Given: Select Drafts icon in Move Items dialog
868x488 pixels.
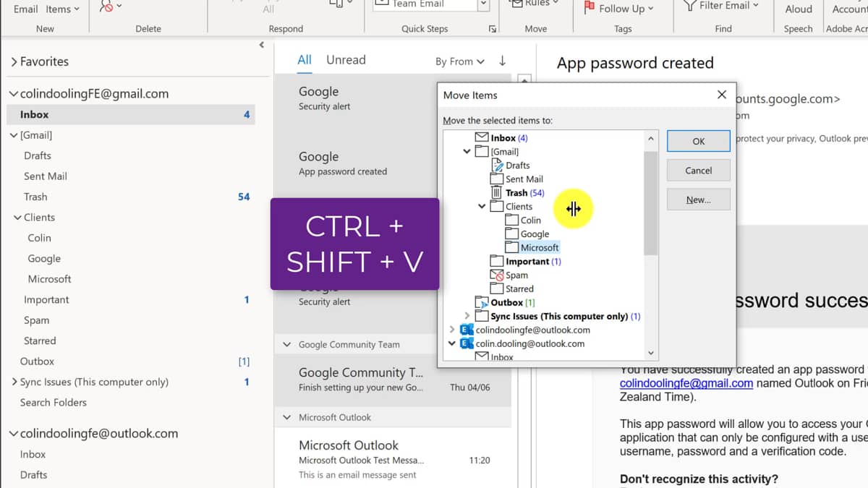Looking at the screenshot, I should (497, 165).
